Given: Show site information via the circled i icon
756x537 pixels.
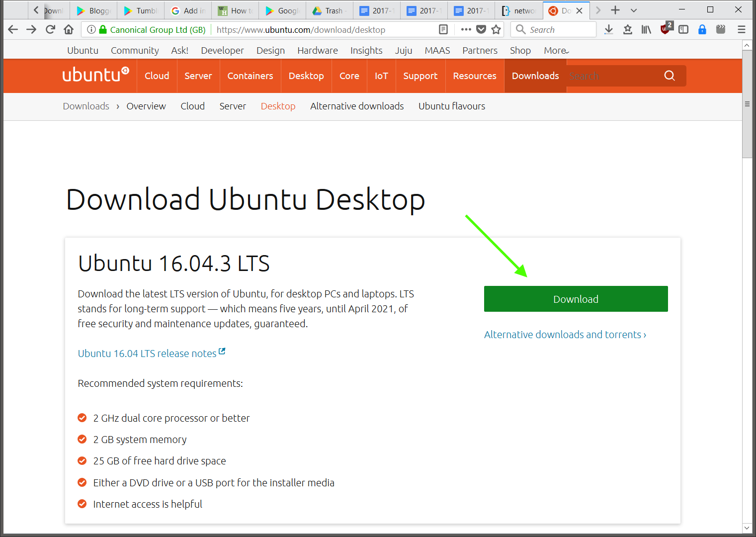Looking at the screenshot, I should point(91,30).
